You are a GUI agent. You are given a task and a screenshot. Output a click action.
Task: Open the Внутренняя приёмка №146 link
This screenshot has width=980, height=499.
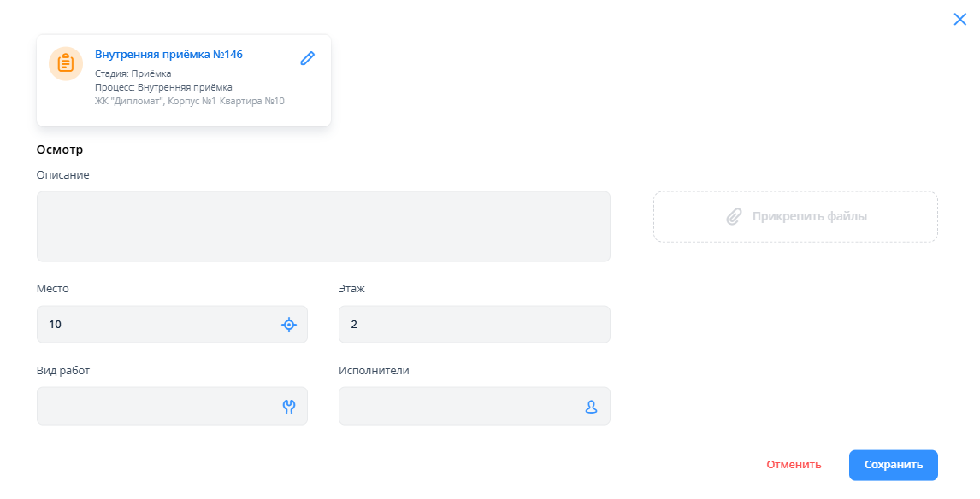[x=168, y=55]
